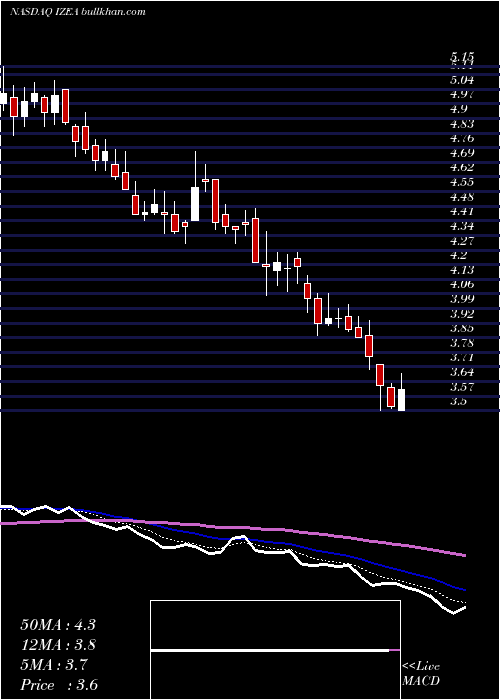Select the 3.64 price axis label
Image resolution: width=500 pixels, height=700 pixels.
click(x=462, y=372)
